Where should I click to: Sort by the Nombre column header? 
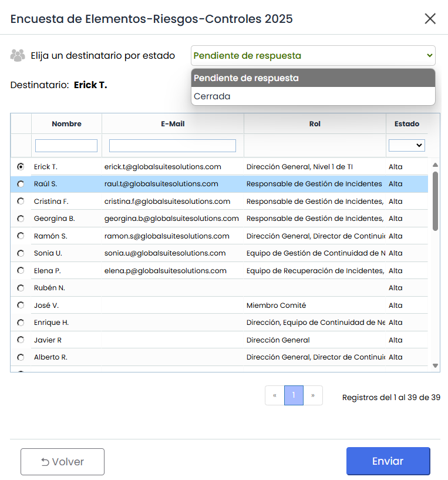coord(66,124)
